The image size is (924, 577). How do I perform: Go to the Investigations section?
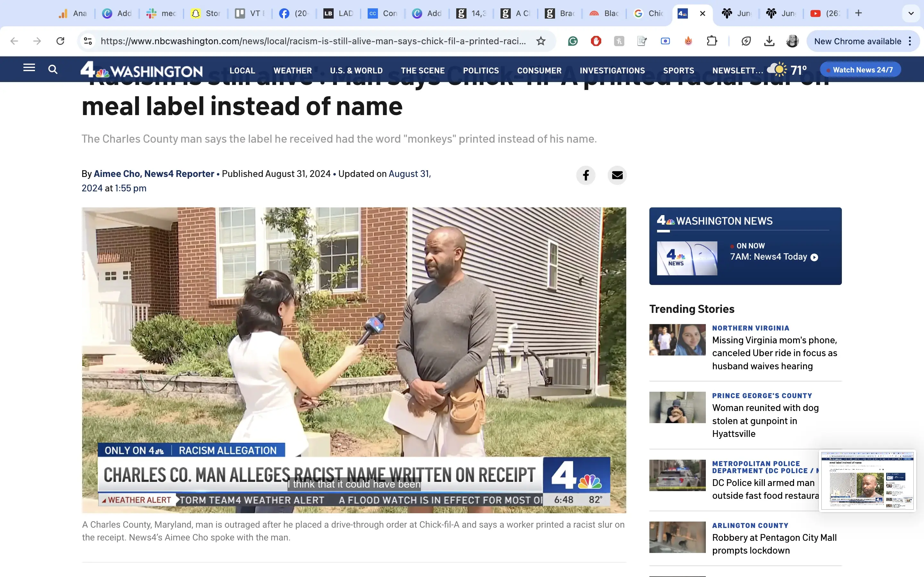coord(612,71)
